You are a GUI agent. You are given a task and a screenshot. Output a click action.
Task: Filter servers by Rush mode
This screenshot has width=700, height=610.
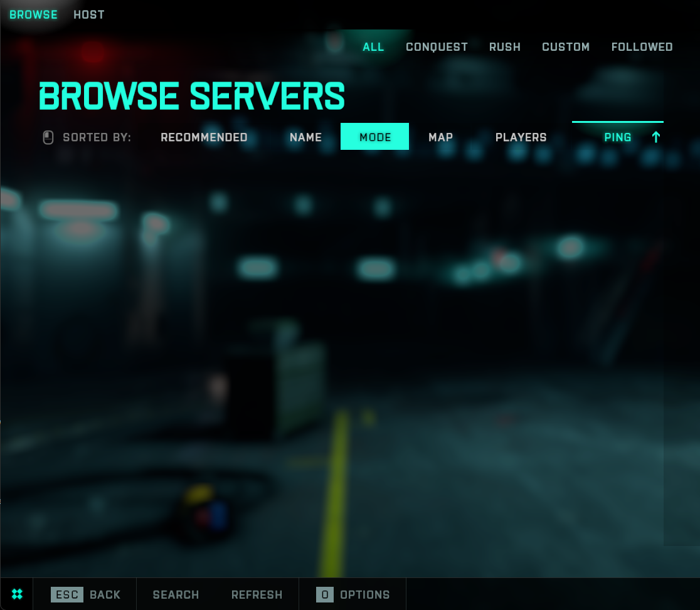pyautogui.click(x=505, y=47)
